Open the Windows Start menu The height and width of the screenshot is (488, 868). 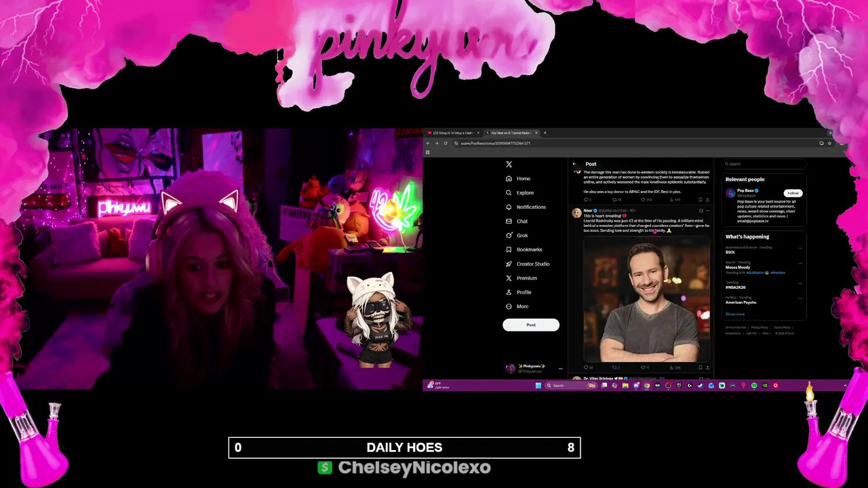[538, 386]
